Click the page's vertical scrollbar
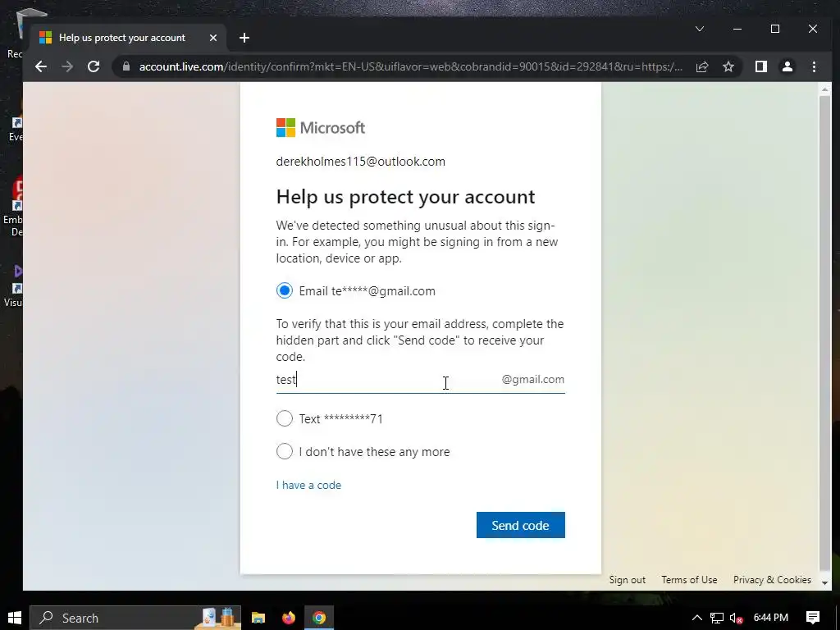This screenshot has width=840, height=630. [x=825, y=332]
